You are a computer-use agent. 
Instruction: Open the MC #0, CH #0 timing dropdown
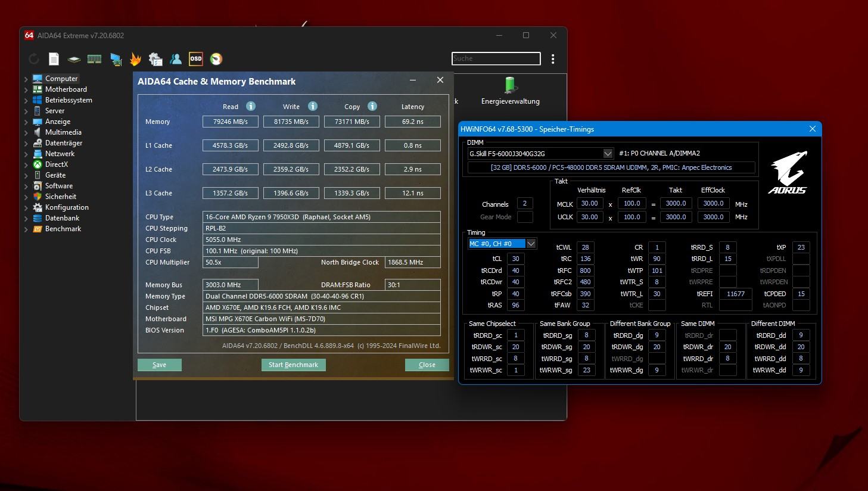pyautogui.click(x=531, y=243)
